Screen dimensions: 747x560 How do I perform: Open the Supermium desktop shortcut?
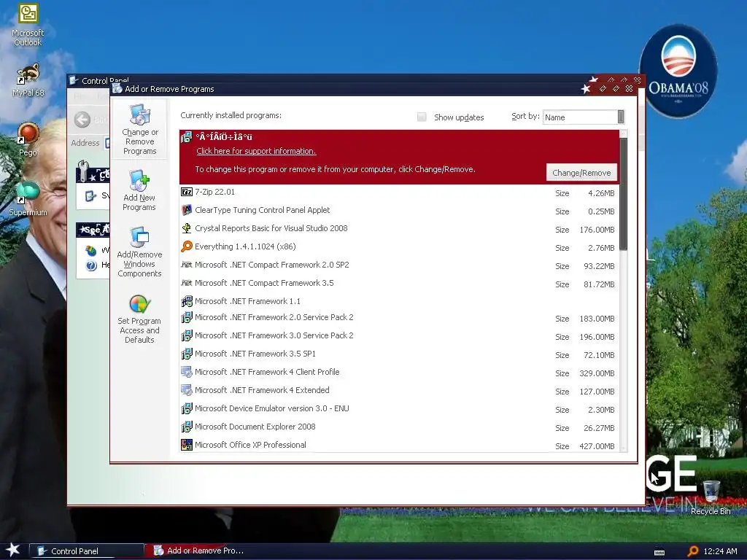pyautogui.click(x=28, y=199)
